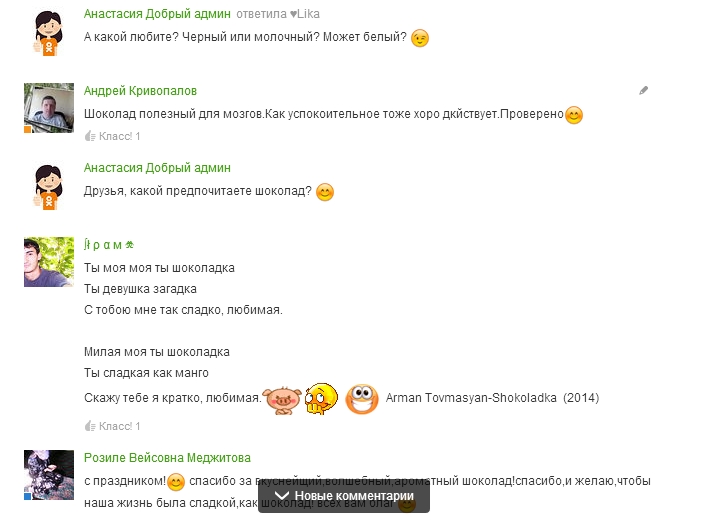Click smiley after "какой предпочитаете шоколад?"

coord(325,192)
